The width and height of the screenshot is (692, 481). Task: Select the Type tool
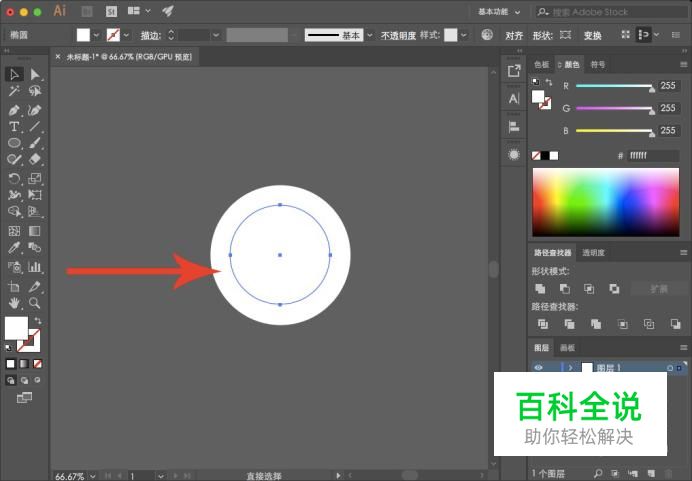point(15,127)
